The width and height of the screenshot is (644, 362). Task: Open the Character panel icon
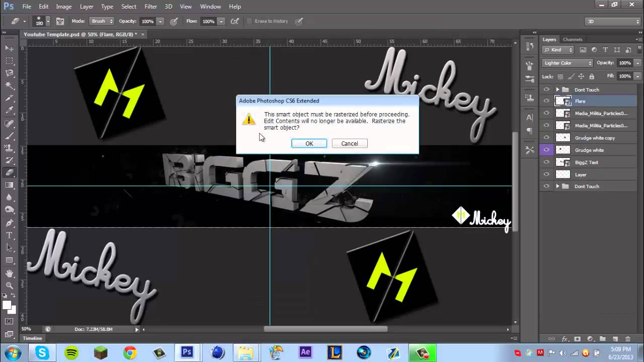point(529,117)
